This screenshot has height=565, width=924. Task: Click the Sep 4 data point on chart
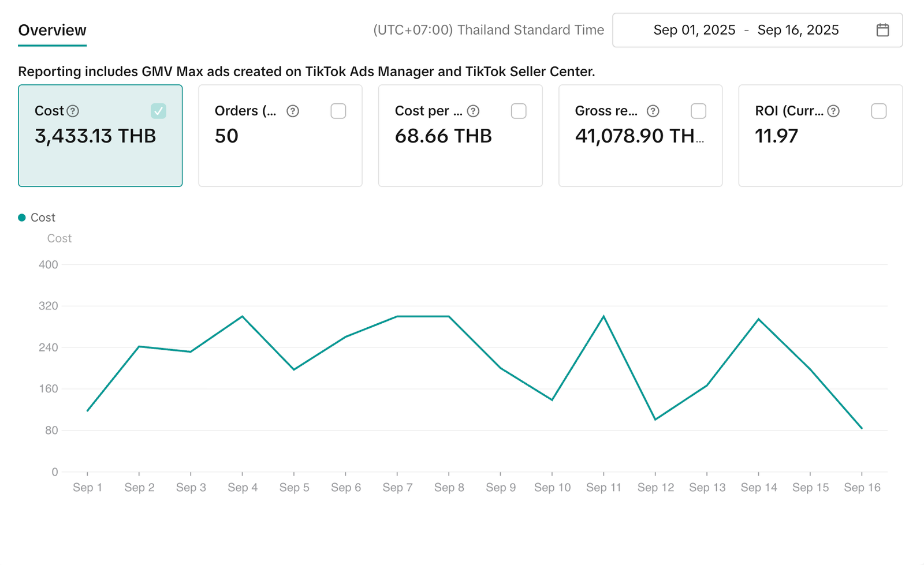tap(242, 316)
